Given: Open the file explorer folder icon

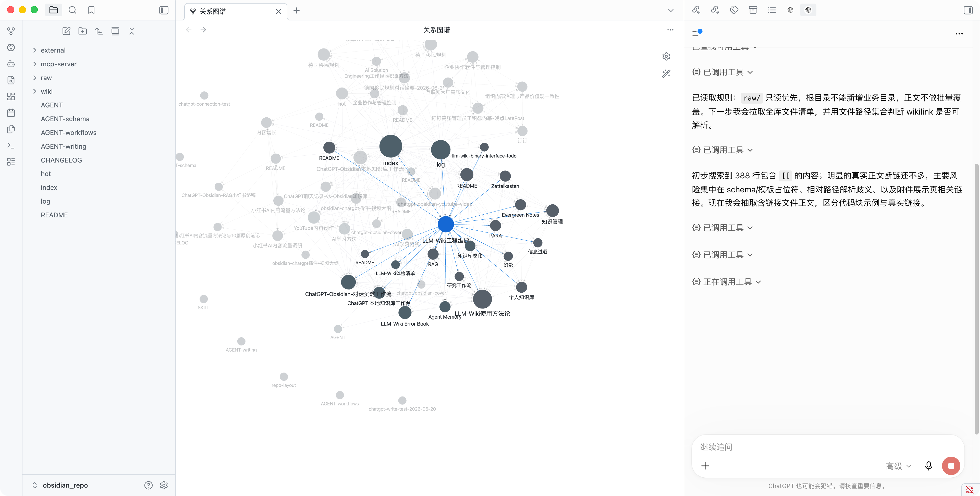Looking at the screenshot, I should click(x=53, y=10).
